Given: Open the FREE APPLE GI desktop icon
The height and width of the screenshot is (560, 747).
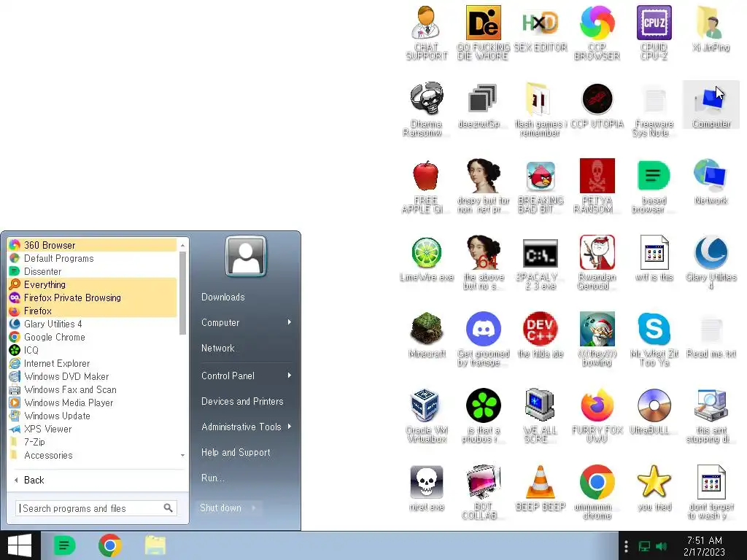Looking at the screenshot, I should tap(426, 187).
